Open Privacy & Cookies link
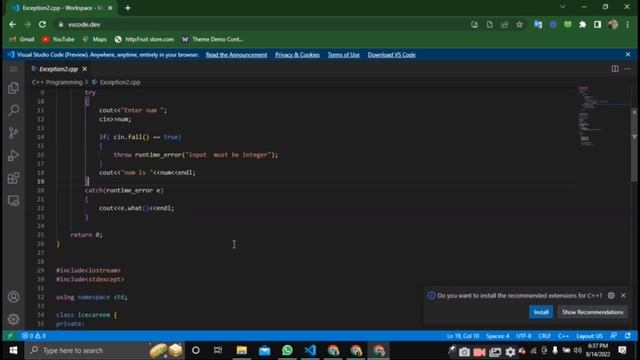The height and width of the screenshot is (360, 640). 297,55
